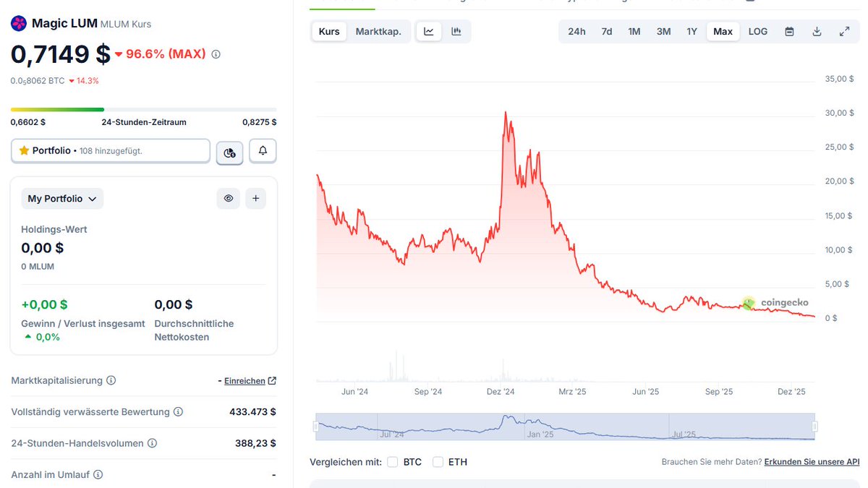Screen dimensions: 868x488
Task: Click the portfolio pie chart icon button
Action: [229, 152]
